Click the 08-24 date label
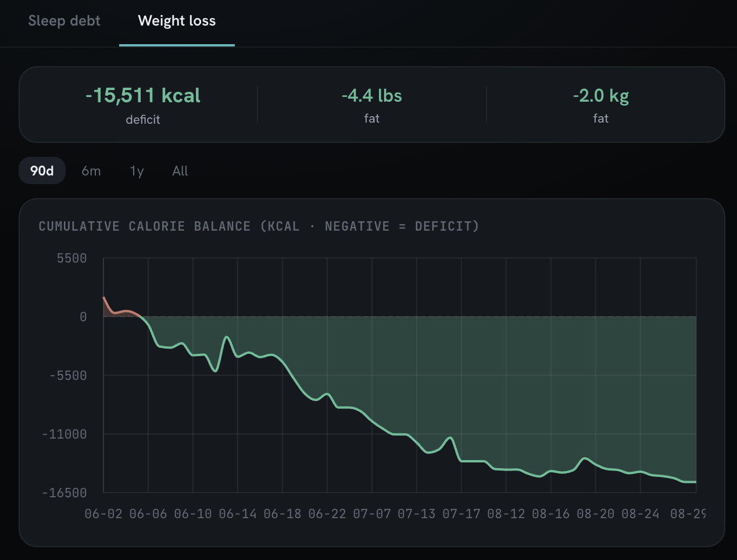 coord(641,514)
